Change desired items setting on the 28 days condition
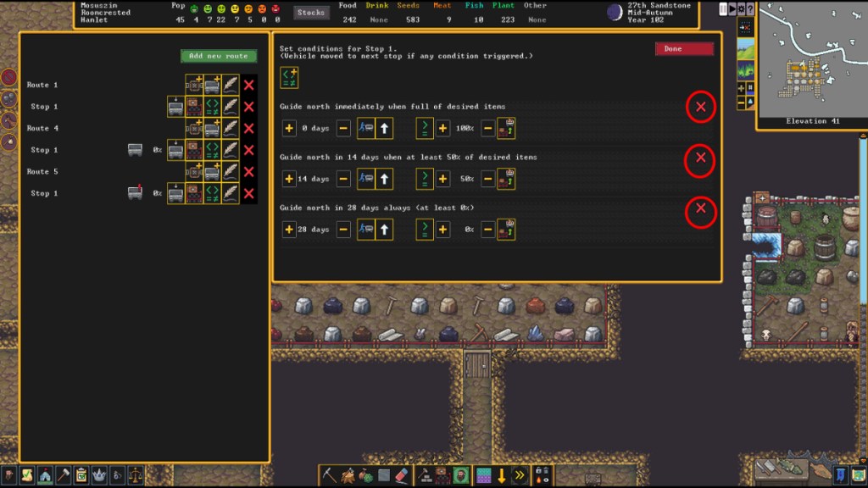Image resolution: width=868 pixels, height=488 pixels. coord(507,230)
